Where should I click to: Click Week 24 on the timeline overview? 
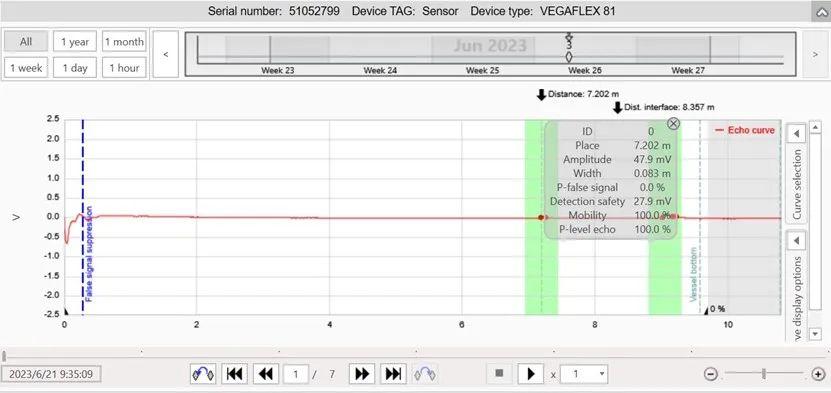pyautogui.click(x=380, y=70)
